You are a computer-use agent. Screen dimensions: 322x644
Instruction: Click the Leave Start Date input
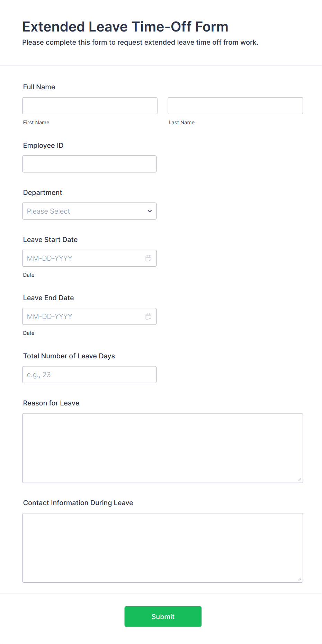coord(83,258)
